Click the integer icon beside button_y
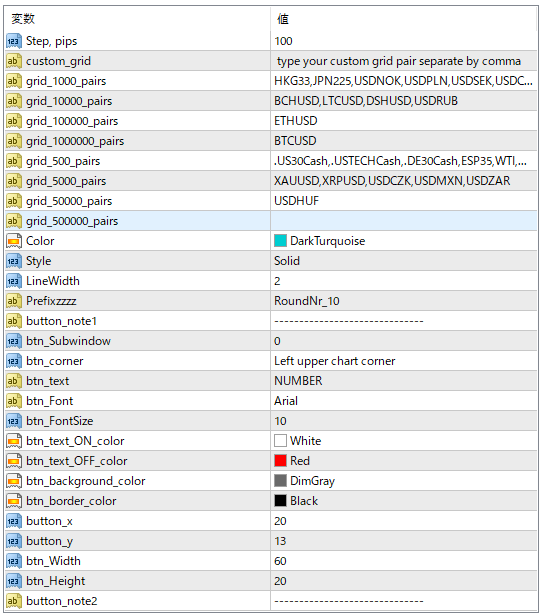The image size is (544, 615). point(14,541)
